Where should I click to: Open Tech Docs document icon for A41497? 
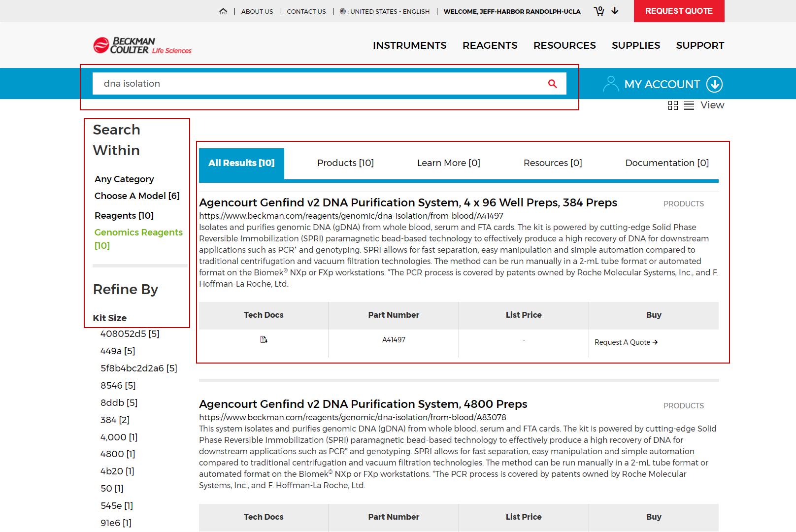[x=264, y=339]
